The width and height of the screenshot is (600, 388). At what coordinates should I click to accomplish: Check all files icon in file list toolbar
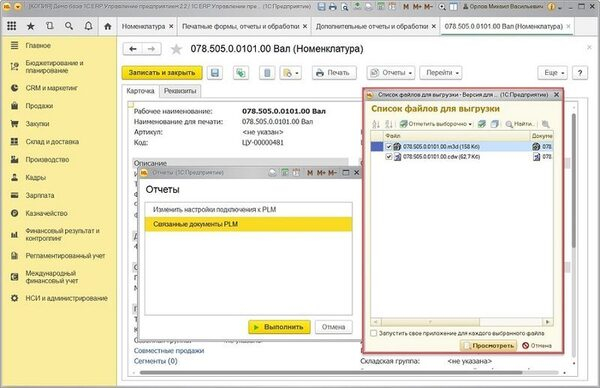pos(482,124)
